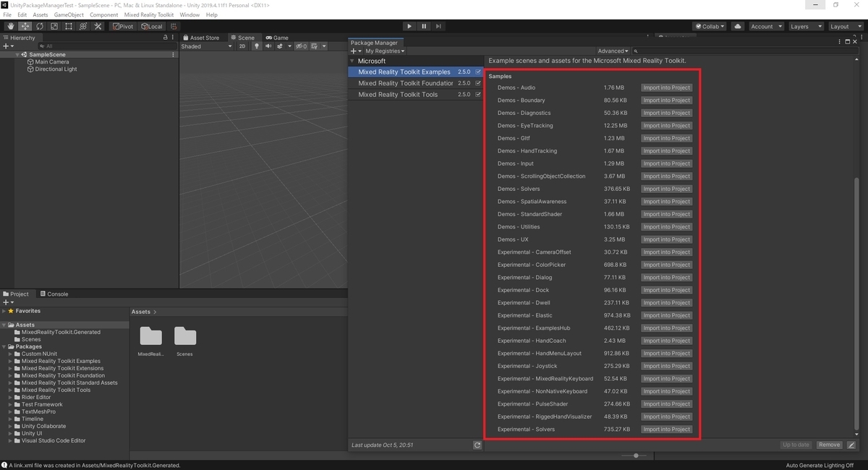Open the MixedReali... folder thumbnail
The height and width of the screenshot is (470, 868).
click(x=150, y=341)
